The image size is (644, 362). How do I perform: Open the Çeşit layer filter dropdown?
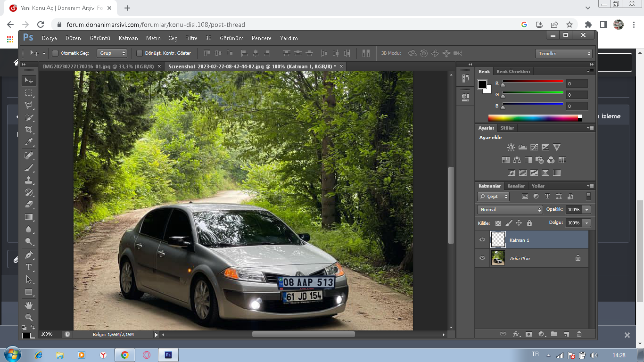(494, 197)
